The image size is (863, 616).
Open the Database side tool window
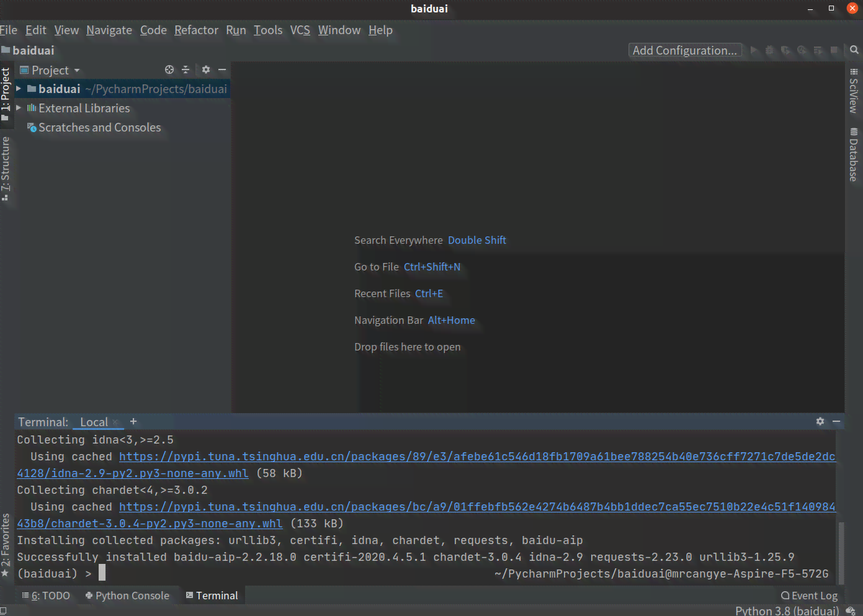[854, 154]
